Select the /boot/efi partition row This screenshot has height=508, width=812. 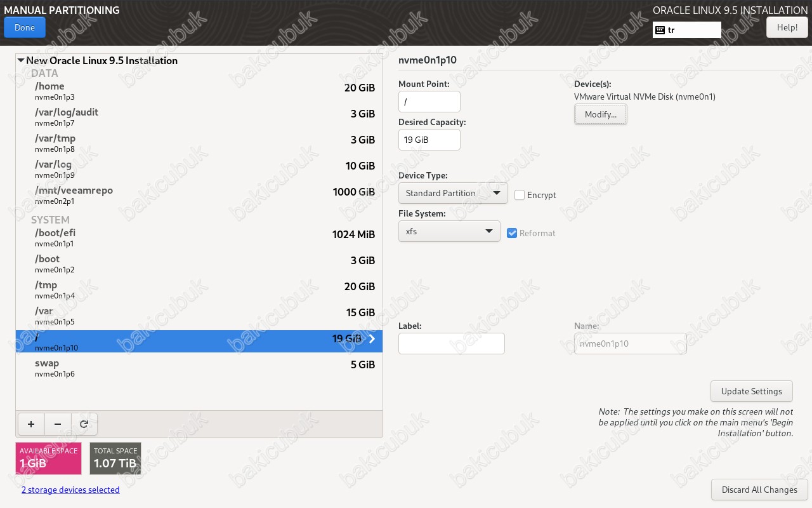(199, 237)
